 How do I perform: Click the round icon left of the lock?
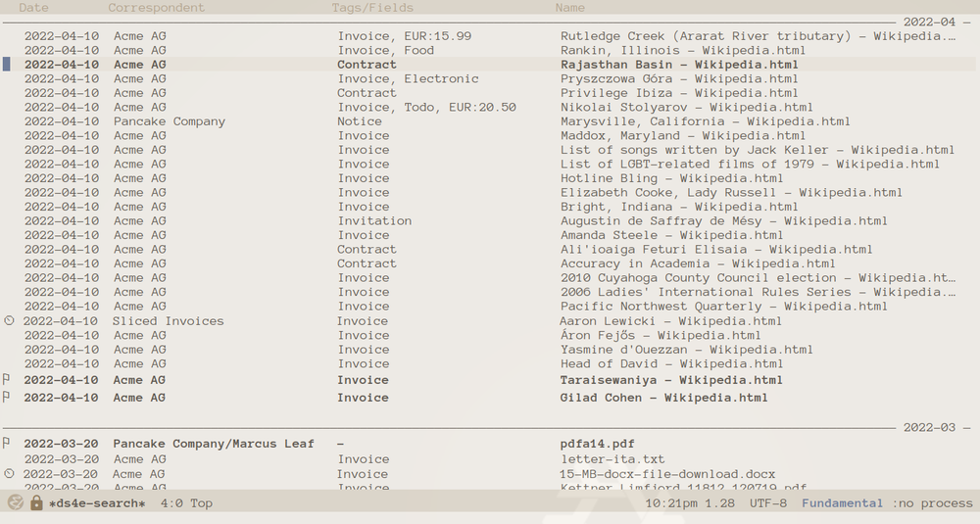(x=16, y=503)
